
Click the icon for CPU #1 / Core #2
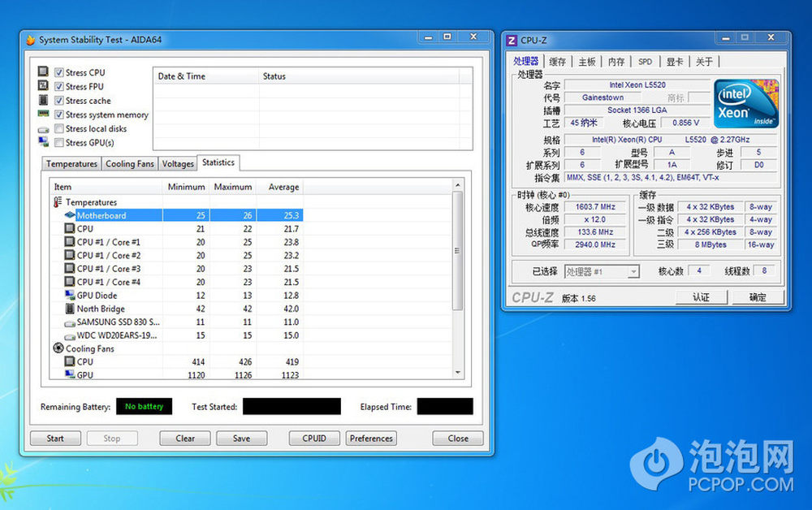click(69, 255)
